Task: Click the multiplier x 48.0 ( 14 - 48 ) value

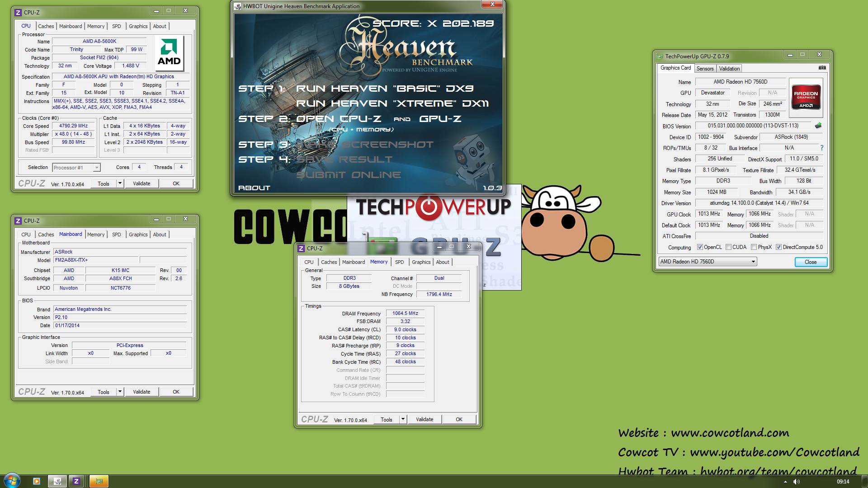Action: click(x=74, y=134)
